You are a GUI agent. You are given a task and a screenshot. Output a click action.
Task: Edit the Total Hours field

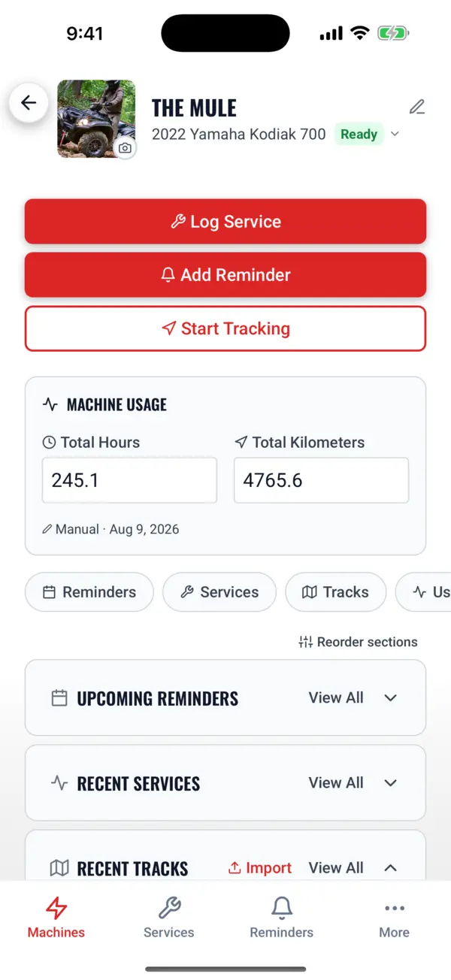[x=129, y=480]
